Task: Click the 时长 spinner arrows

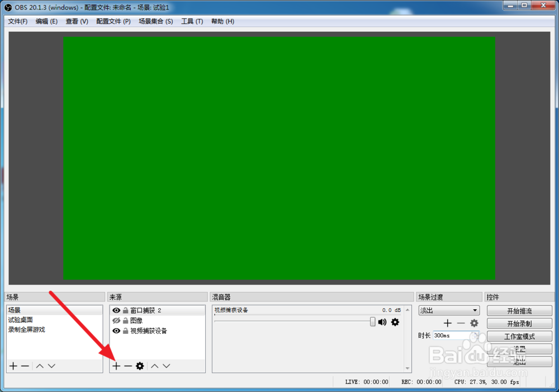Action: tap(475, 336)
